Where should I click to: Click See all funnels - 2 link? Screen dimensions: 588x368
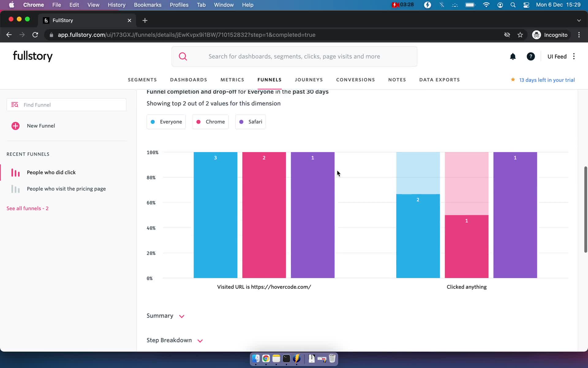coord(28,208)
